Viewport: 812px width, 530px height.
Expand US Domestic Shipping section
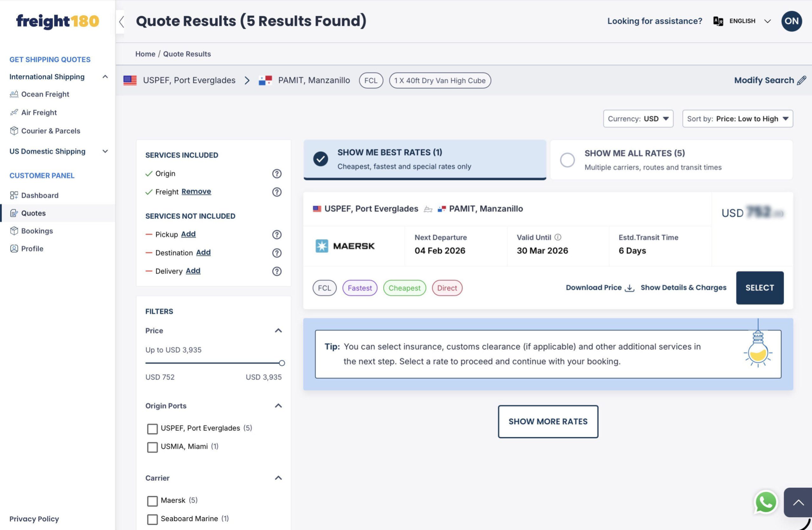tap(105, 151)
